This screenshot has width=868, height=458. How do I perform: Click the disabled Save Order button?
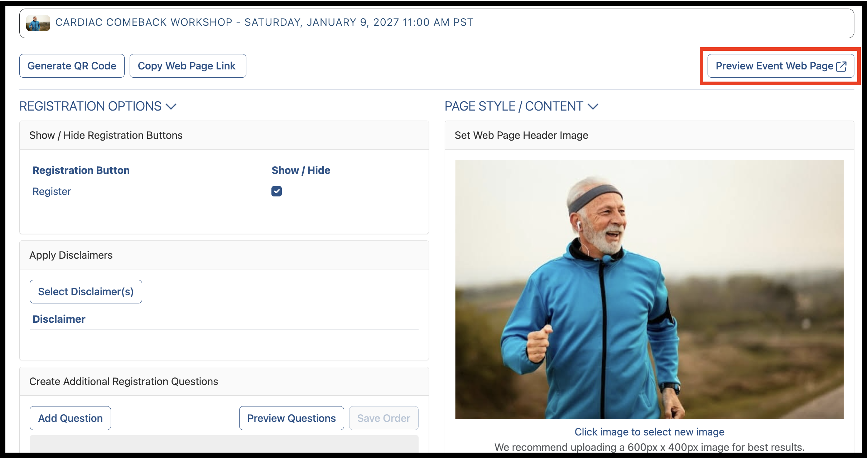[384, 418]
